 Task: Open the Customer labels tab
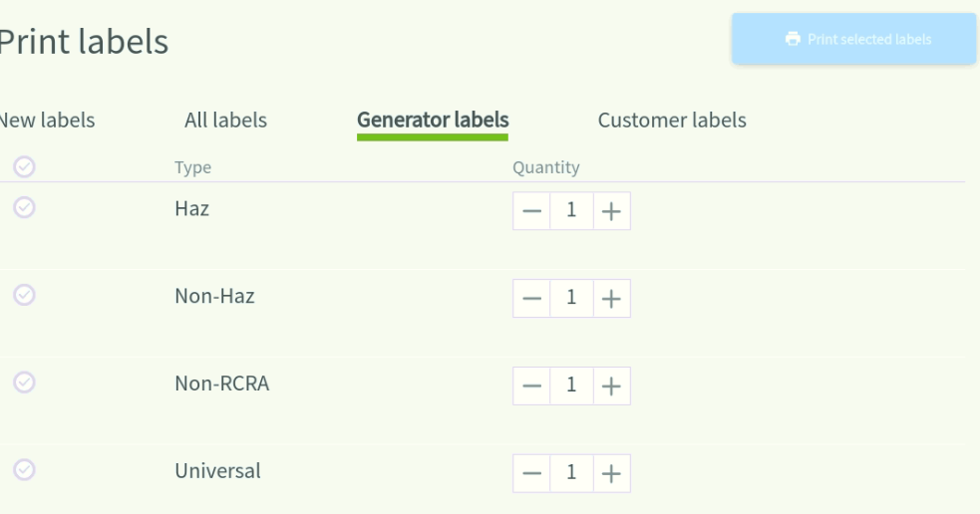(672, 120)
